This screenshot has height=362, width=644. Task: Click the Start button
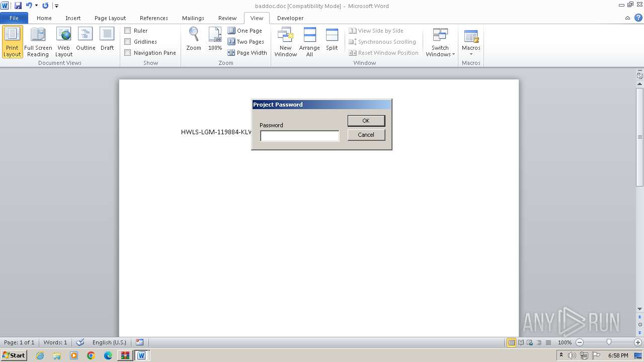coord(14,355)
